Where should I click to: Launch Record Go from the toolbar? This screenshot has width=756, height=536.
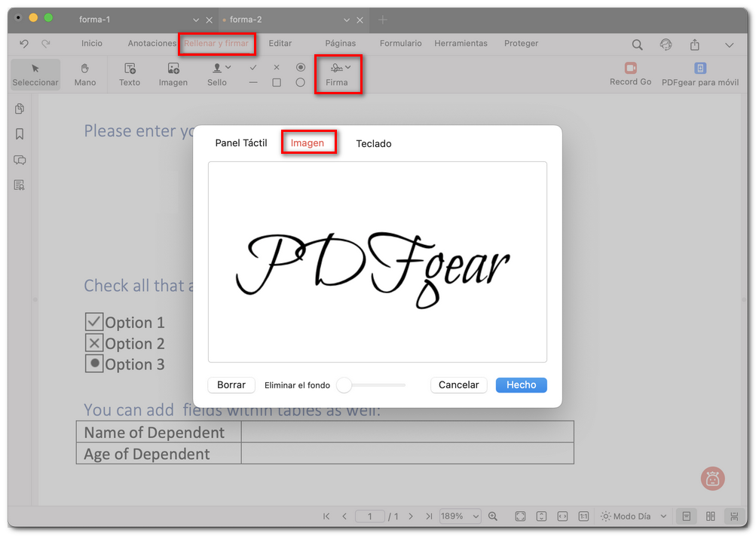pos(630,73)
